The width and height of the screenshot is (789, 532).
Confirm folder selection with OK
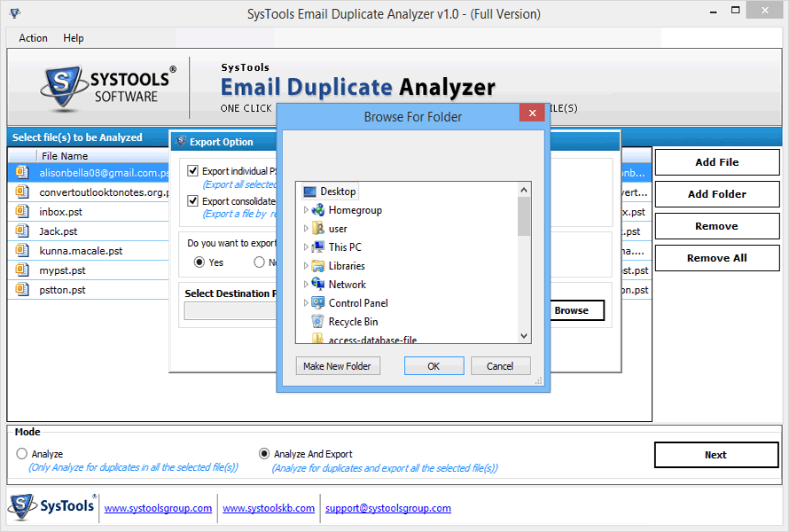coord(434,366)
